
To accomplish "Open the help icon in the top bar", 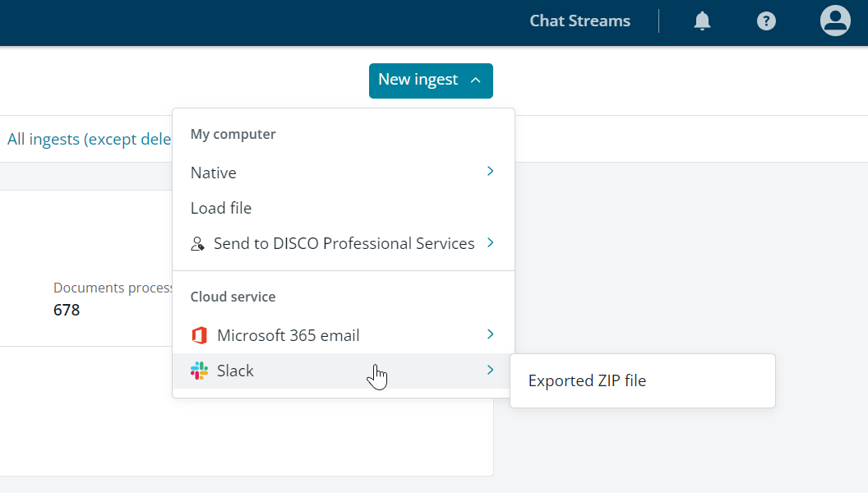I will coord(766,21).
